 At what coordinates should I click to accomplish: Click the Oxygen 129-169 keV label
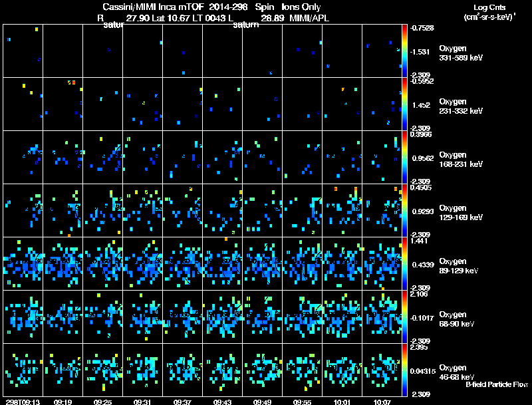pyautogui.click(x=460, y=212)
